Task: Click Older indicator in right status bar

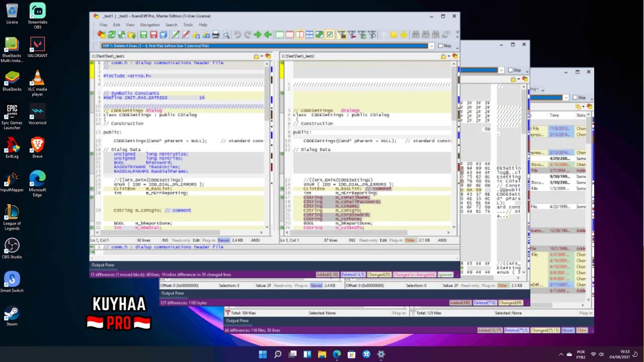Action: tap(410, 240)
